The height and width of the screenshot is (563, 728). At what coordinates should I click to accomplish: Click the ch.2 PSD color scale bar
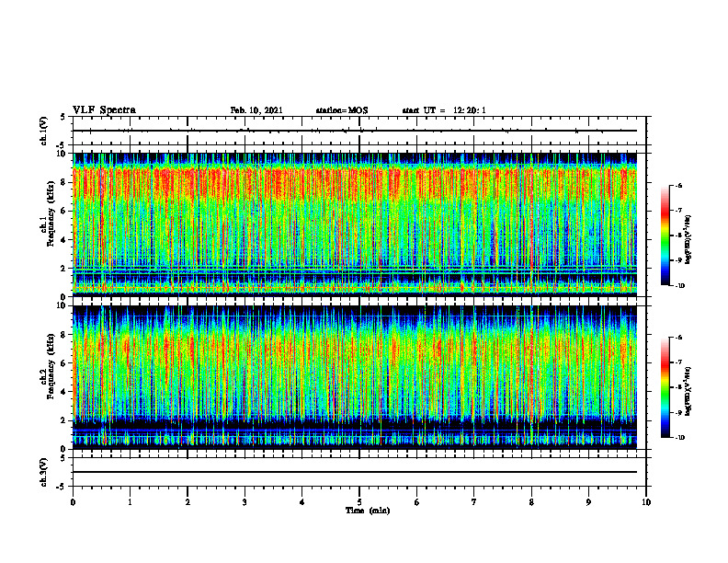pos(665,387)
